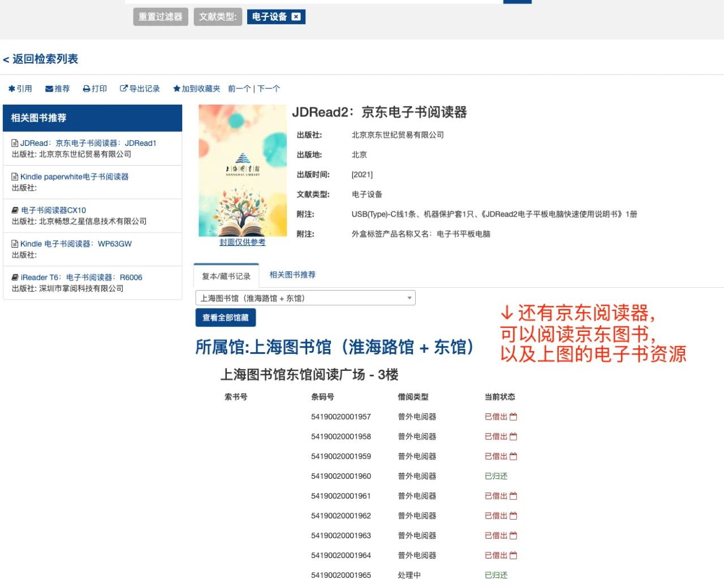Image resolution: width=724 pixels, height=588 pixels.
Task: Go to previous record 前一个
Action: tap(239, 89)
